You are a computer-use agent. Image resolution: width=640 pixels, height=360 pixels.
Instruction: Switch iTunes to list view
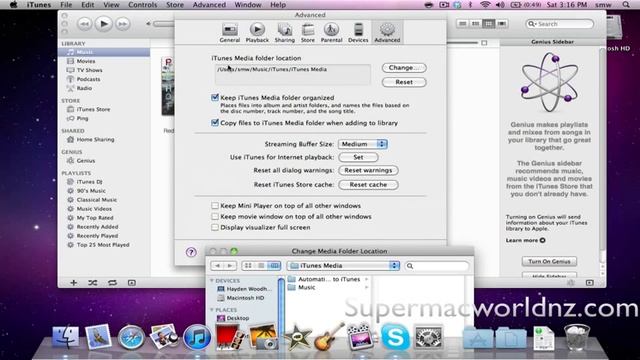click(462, 24)
